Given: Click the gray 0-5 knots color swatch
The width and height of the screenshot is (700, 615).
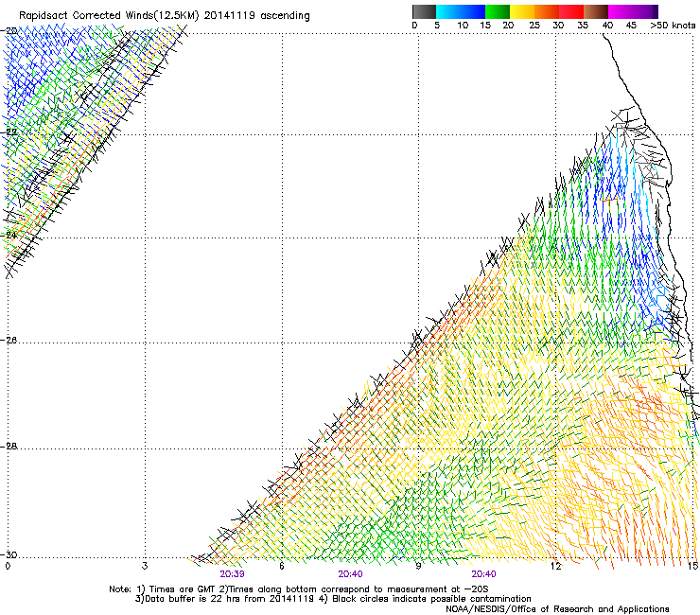Looking at the screenshot, I should (x=424, y=11).
